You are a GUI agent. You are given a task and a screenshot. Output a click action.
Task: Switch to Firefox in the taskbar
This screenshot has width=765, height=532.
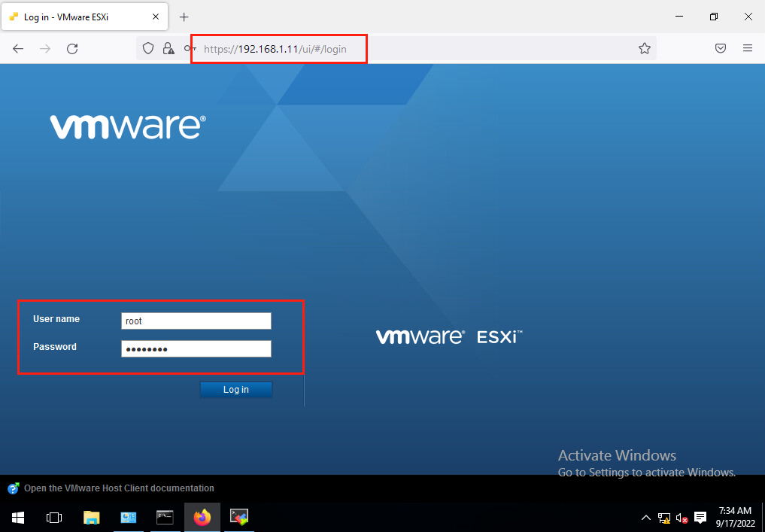point(202,518)
